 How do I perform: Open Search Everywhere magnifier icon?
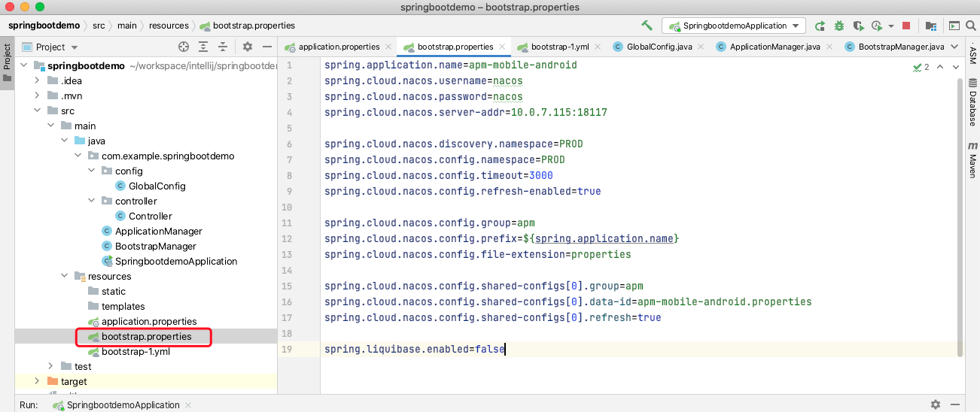pos(970,26)
